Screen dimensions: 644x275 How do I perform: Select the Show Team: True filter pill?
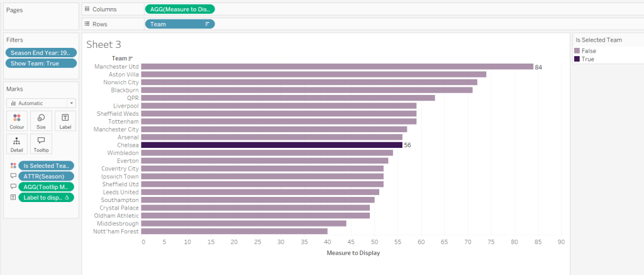(41, 64)
